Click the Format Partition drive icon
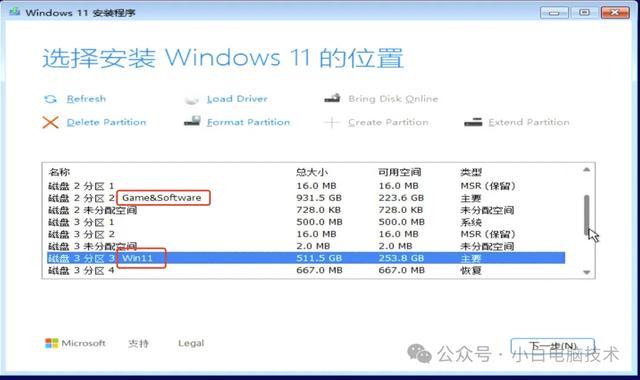This screenshot has width=640, height=380. pos(192,121)
